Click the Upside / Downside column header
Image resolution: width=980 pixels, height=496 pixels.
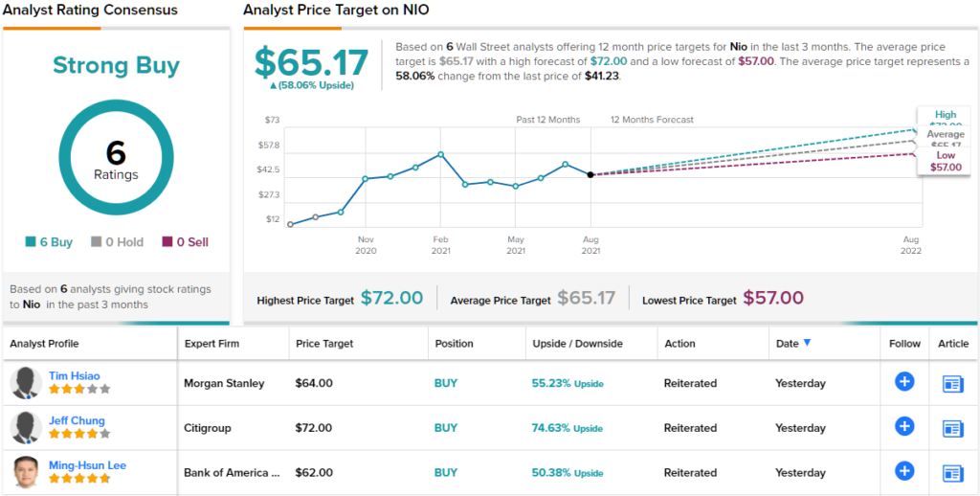pos(577,344)
